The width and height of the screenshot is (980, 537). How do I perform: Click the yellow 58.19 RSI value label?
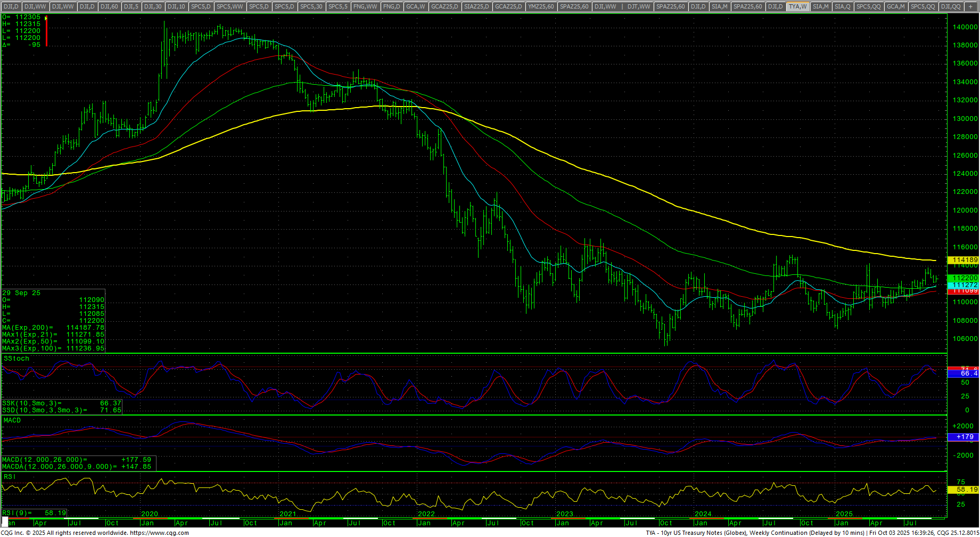pos(965,489)
